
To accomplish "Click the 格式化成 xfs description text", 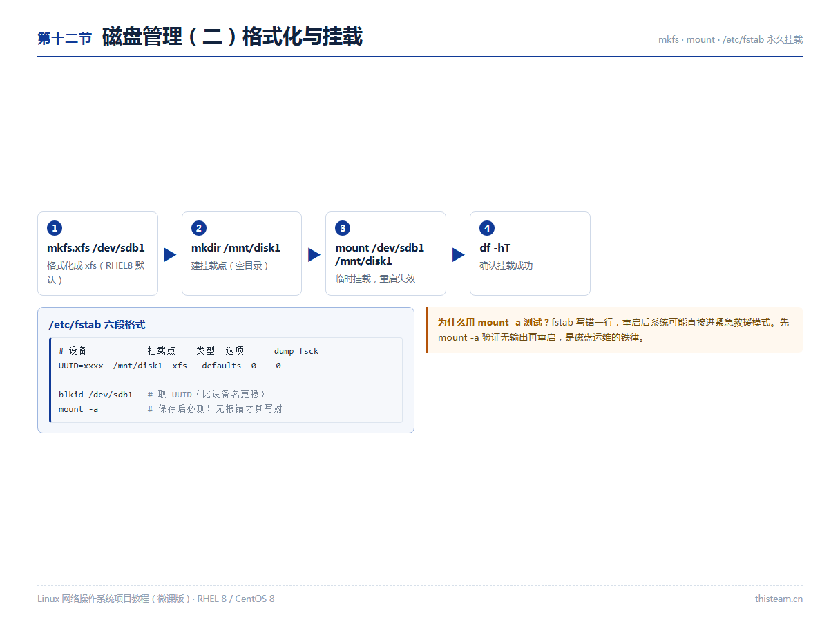I will 97,272.
